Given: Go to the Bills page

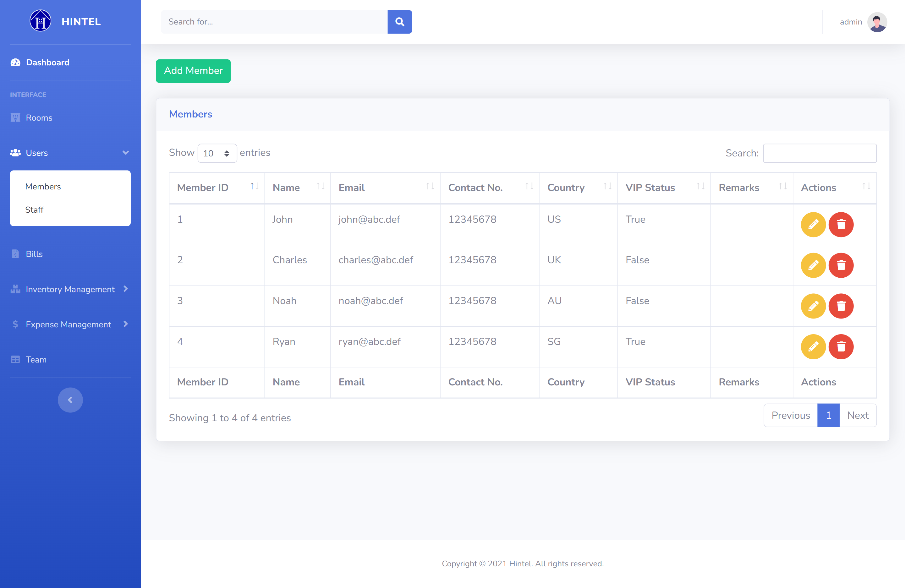Looking at the screenshot, I should [34, 254].
